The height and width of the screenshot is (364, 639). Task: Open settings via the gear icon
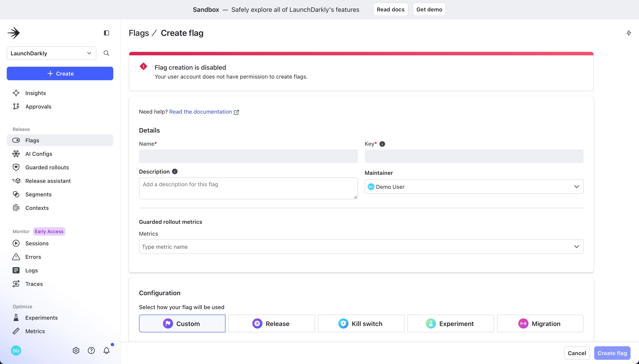tap(76, 350)
